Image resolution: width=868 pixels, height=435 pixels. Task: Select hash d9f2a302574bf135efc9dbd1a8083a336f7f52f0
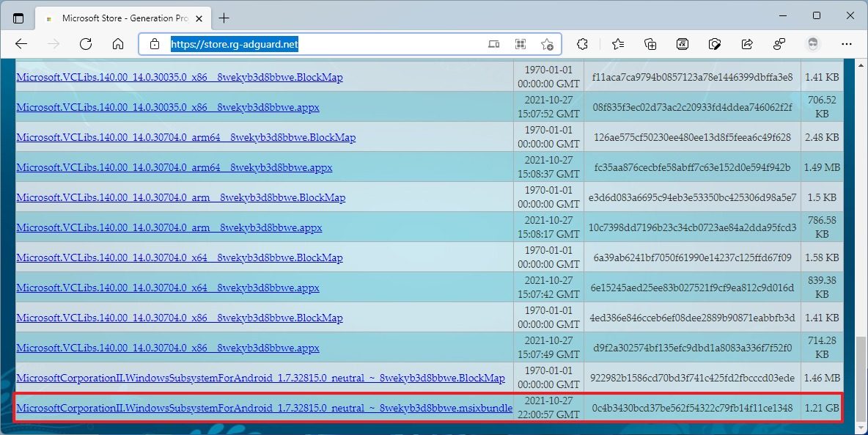point(692,348)
